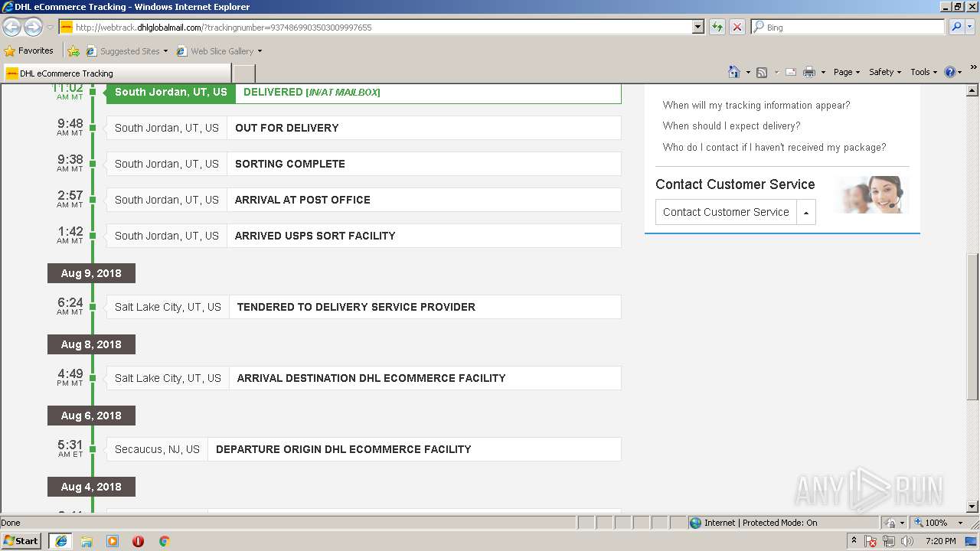Print the page using the printer icon
This screenshot has height=551, width=980.
point(808,72)
